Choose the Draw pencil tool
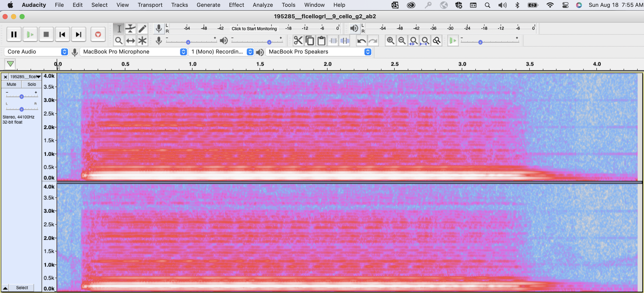The width and height of the screenshot is (644, 293). 142,29
